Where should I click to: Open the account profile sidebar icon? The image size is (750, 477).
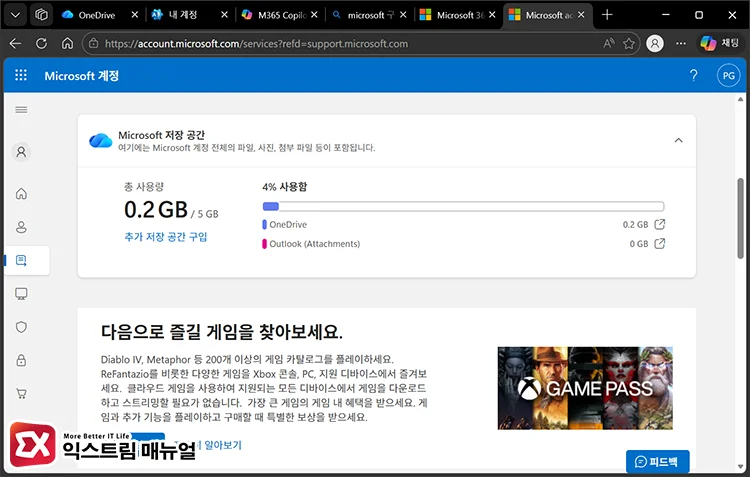pos(21,152)
